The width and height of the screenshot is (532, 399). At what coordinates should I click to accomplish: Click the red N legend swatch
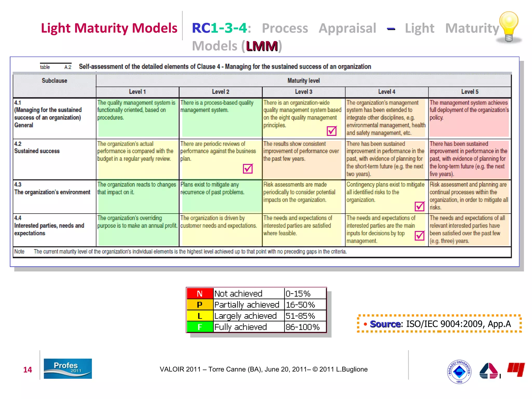[x=200, y=294]
